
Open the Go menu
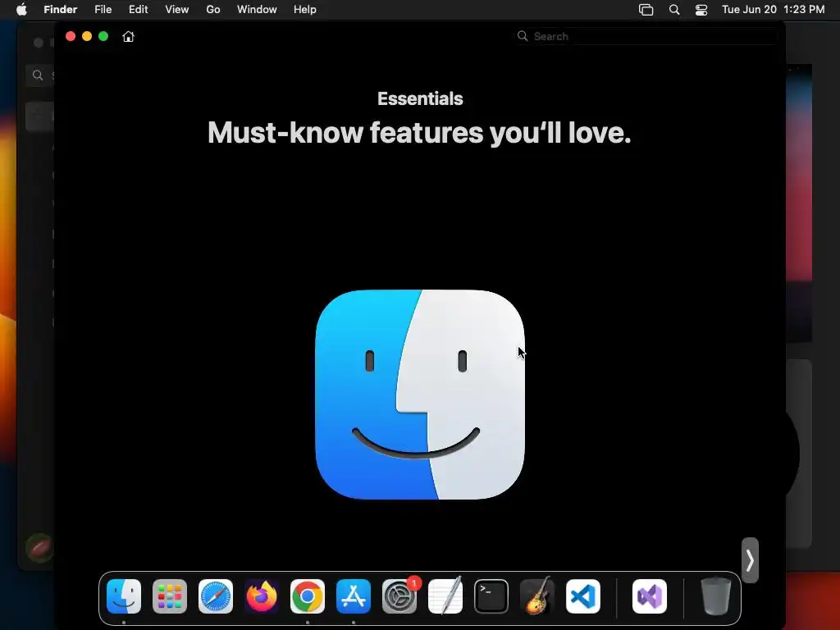pyautogui.click(x=213, y=9)
